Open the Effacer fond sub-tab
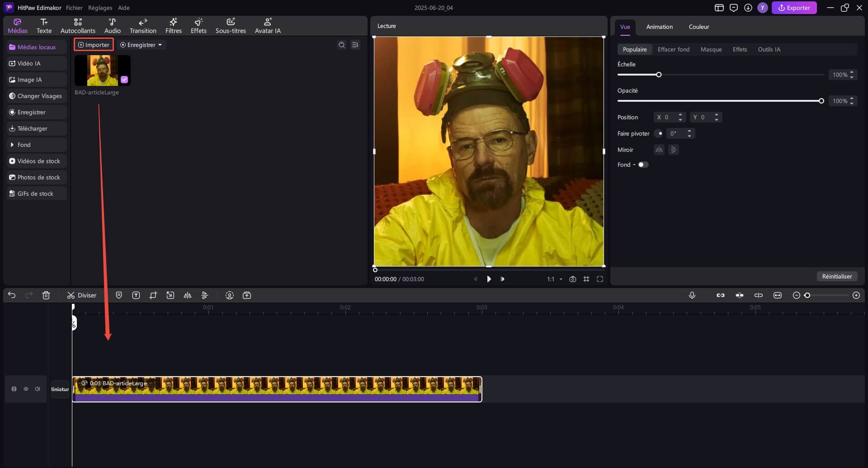Viewport: 868px width, 468px height. pyautogui.click(x=674, y=49)
